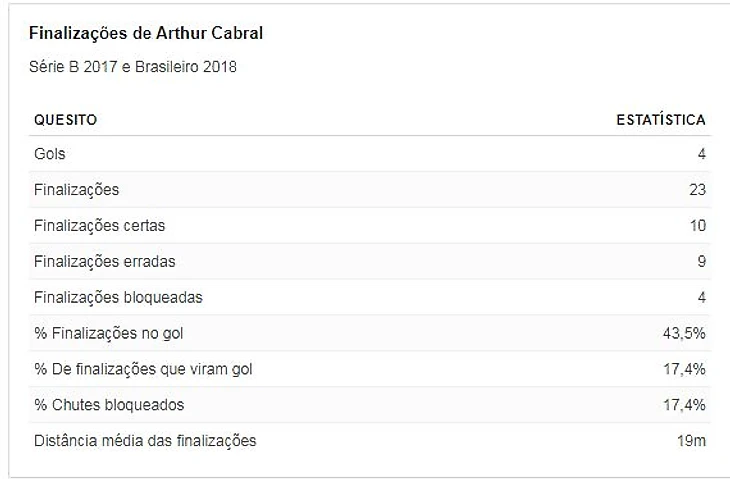Click the ESTATÍSTICA column header
Viewport: 730px width, 479px height.
[x=660, y=120]
